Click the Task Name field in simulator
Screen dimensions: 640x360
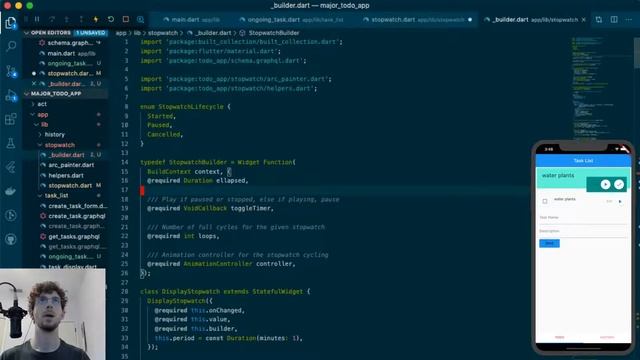coord(583,218)
